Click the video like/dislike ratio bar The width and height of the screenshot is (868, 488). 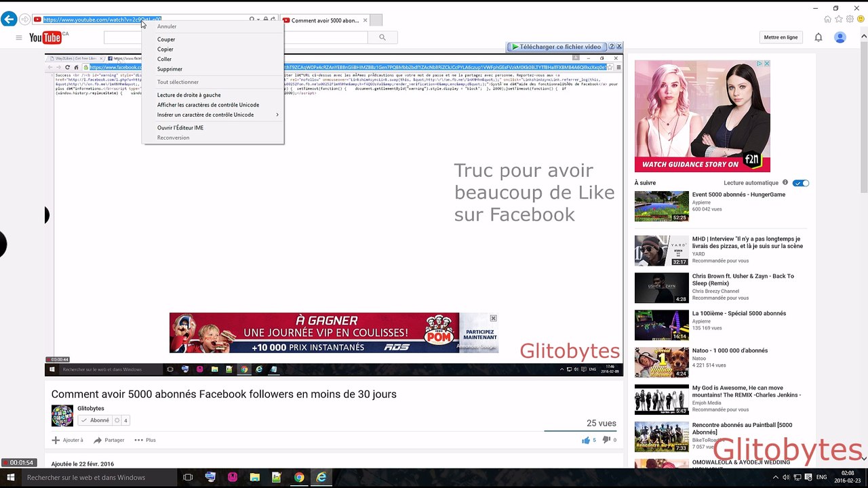[x=580, y=430]
